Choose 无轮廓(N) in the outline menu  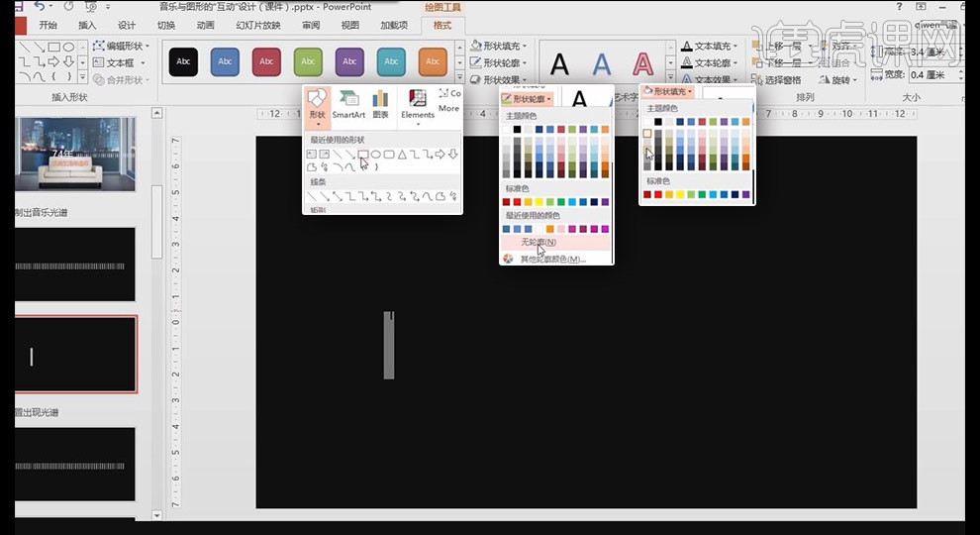click(539, 243)
